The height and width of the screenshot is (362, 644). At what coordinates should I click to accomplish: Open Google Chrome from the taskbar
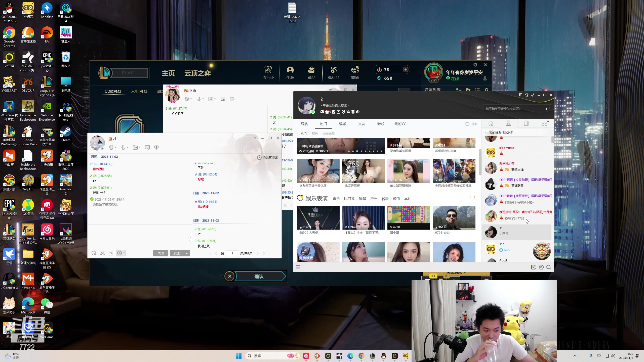[361, 356]
